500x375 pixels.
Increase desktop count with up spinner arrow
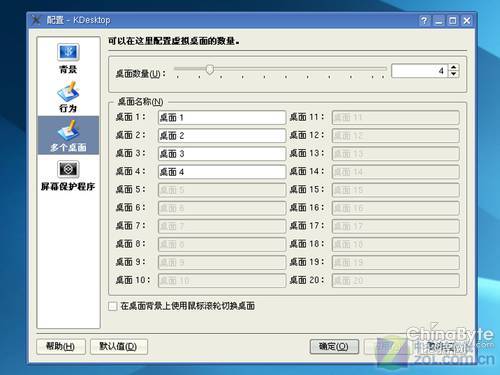pyautogui.click(x=453, y=67)
